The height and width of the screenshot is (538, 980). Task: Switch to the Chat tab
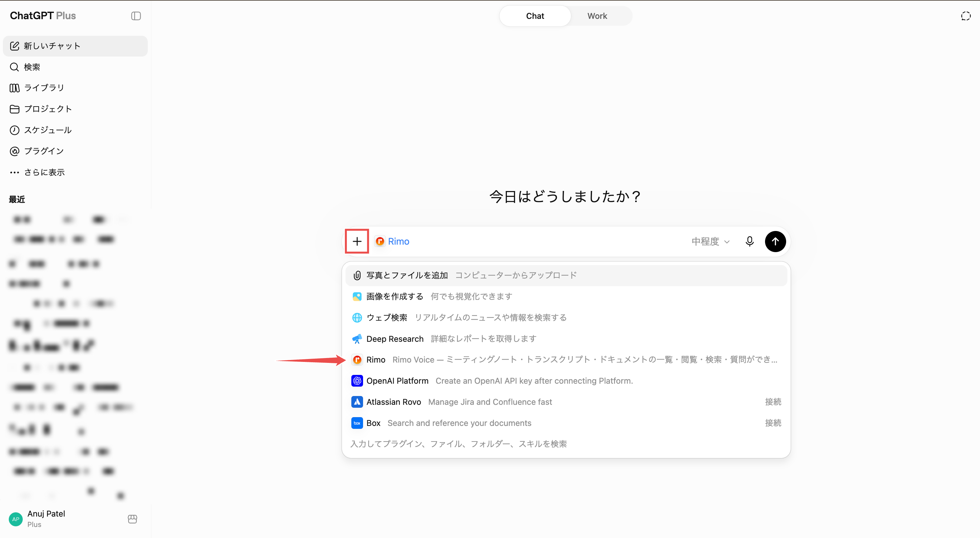point(535,16)
